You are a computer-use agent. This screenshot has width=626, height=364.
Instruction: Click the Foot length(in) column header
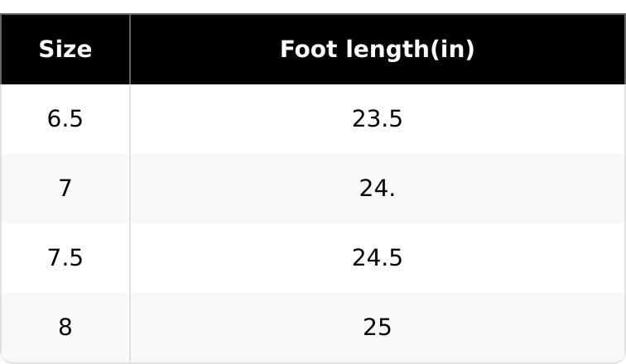(x=377, y=50)
